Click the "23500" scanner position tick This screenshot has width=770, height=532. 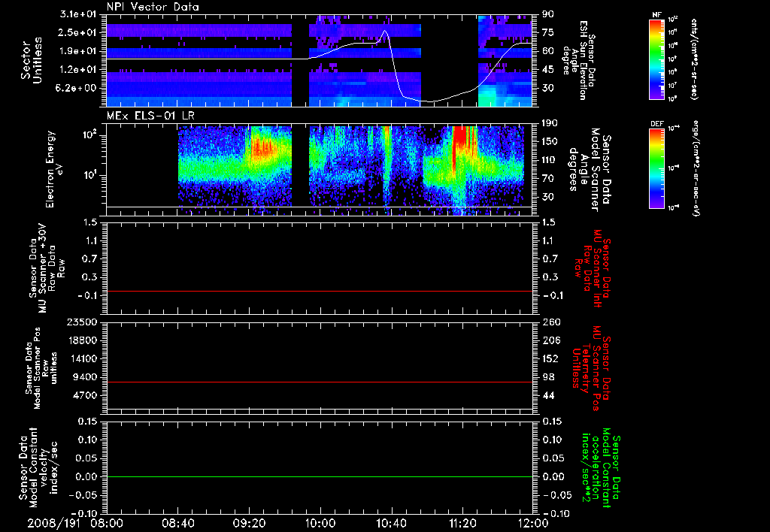point(82,322)
